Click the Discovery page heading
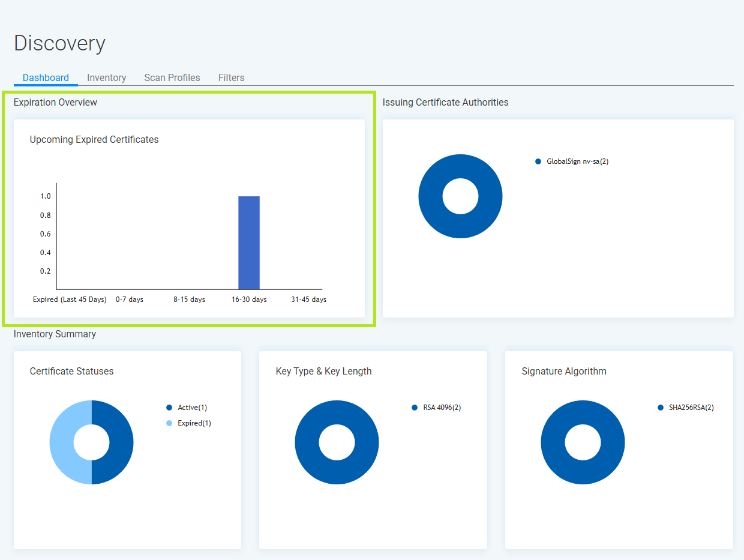 pyautogui.click(x=59, y=43)
